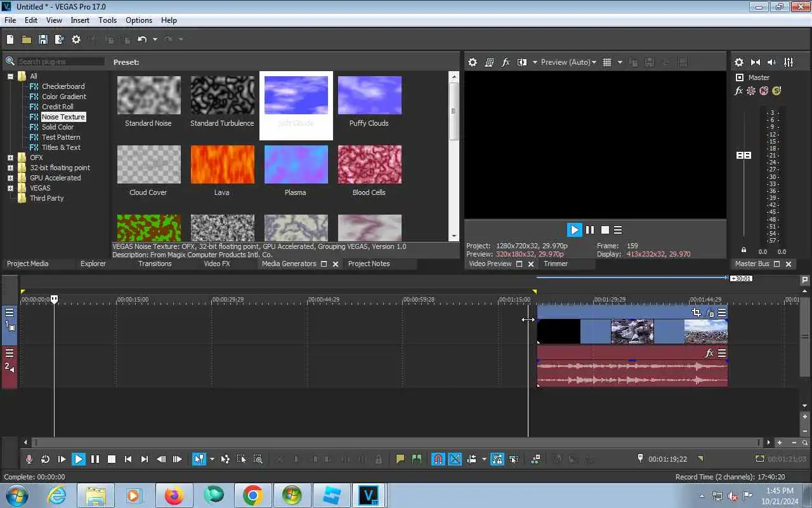Select Titles & Text generator

pos(61,147)
